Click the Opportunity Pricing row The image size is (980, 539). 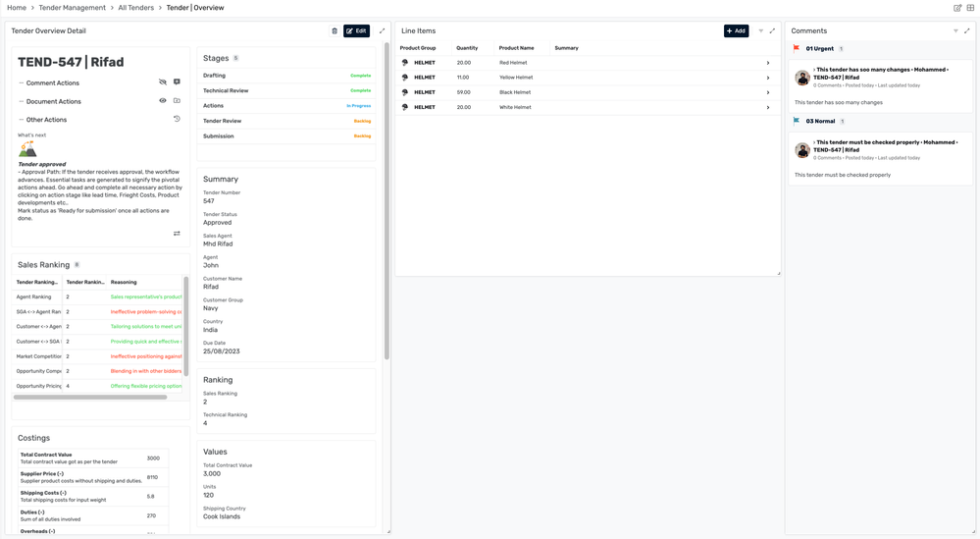point(98,387)
